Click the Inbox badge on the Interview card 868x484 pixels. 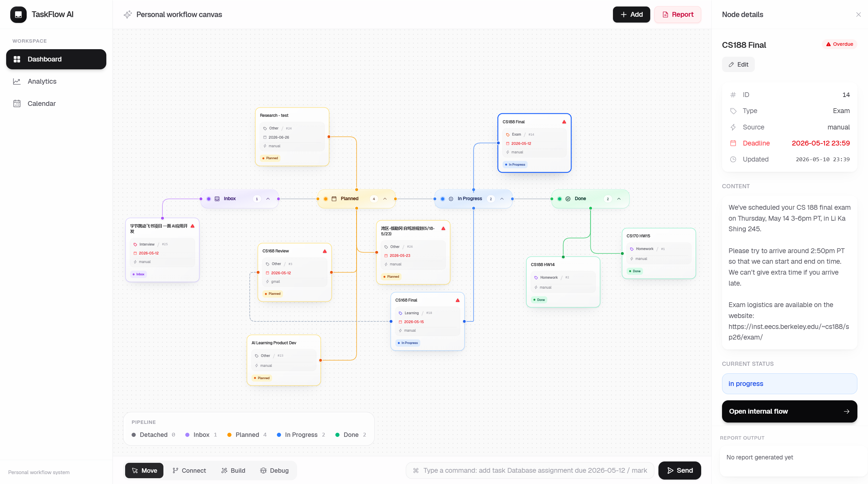click(x=138, y=274)
